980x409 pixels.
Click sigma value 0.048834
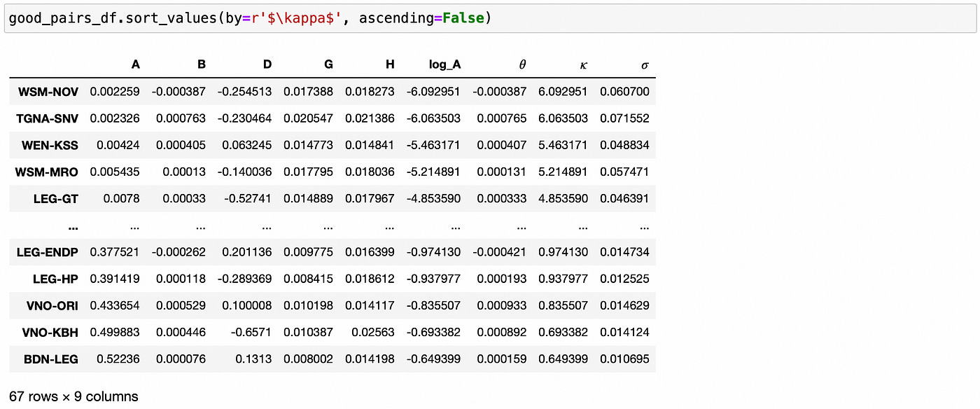pyautogui.click(x=625, y=145)
